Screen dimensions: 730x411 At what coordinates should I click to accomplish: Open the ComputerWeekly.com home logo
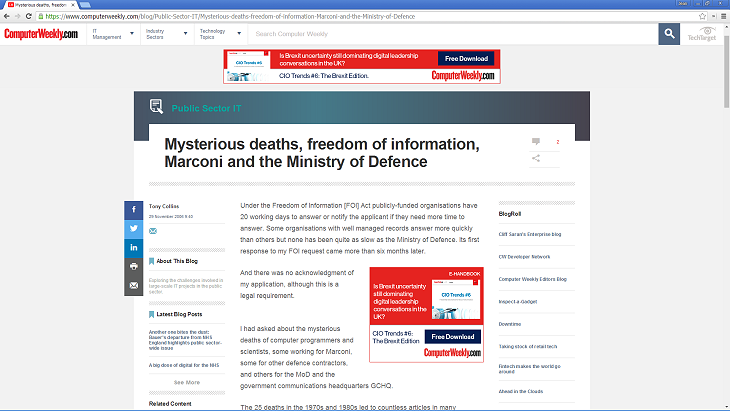point(41,34)
